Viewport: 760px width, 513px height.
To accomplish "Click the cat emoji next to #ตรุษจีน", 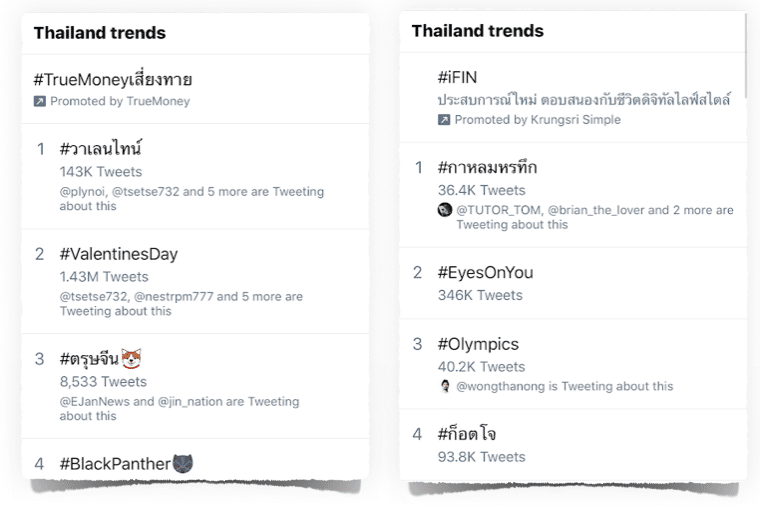I will [x=133, y=358].
